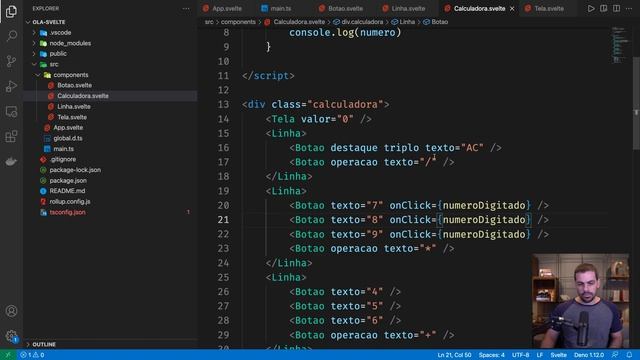The height and width of the screenshot is (360, 640).
Task: Open .gitignore in the file tree
Action: [63, 160]
